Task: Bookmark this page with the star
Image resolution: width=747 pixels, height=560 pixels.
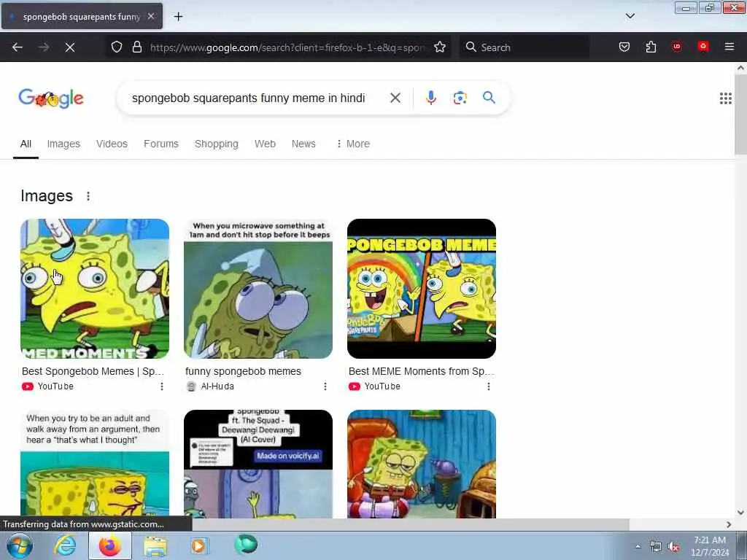Action: click(x=440, y=47)
